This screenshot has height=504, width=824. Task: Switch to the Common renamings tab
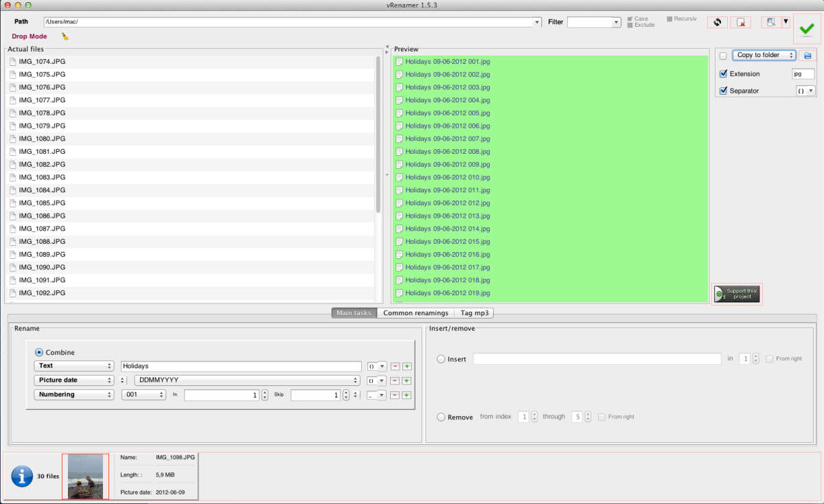tap(415, 313)
